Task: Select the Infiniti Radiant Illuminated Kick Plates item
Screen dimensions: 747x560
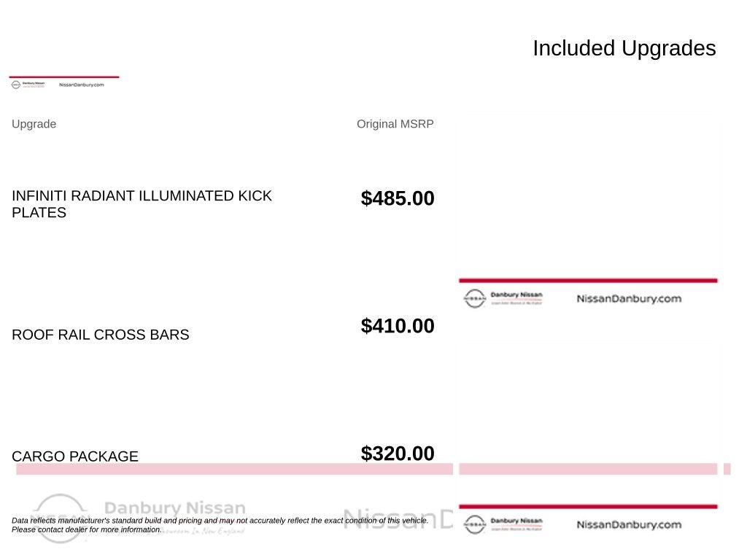Action: (x=142, y=204)
